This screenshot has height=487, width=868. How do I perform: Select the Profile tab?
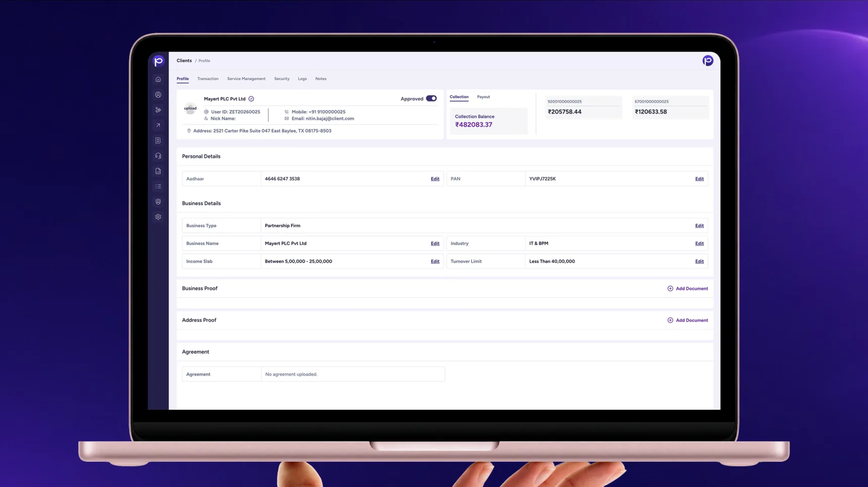point(183,79)
